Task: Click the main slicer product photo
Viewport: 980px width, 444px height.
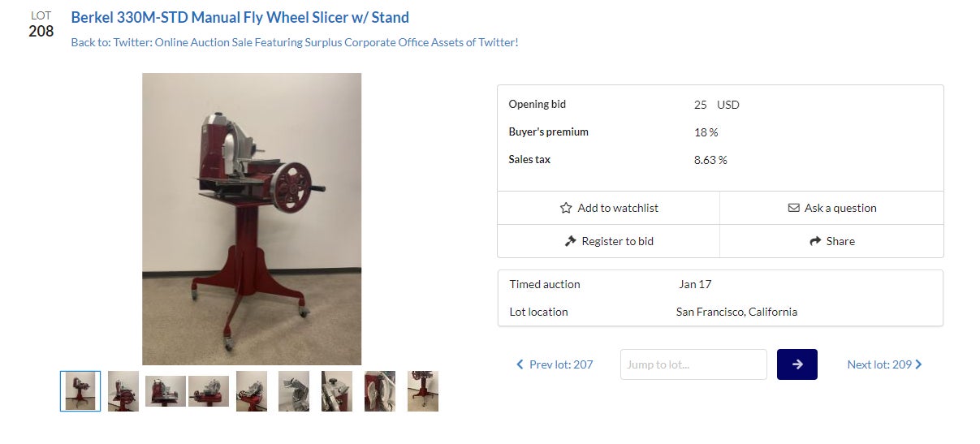Action: [252, 219]
